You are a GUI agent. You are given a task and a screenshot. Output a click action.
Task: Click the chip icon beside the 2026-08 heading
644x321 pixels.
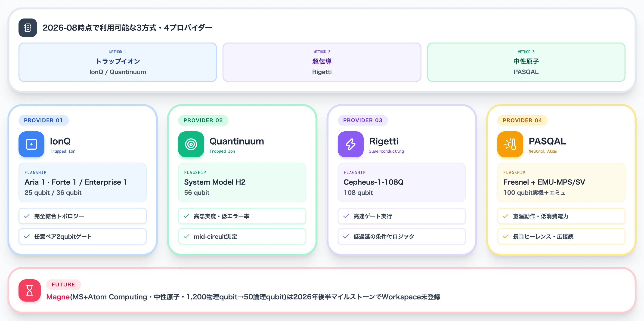pos(28,28)
